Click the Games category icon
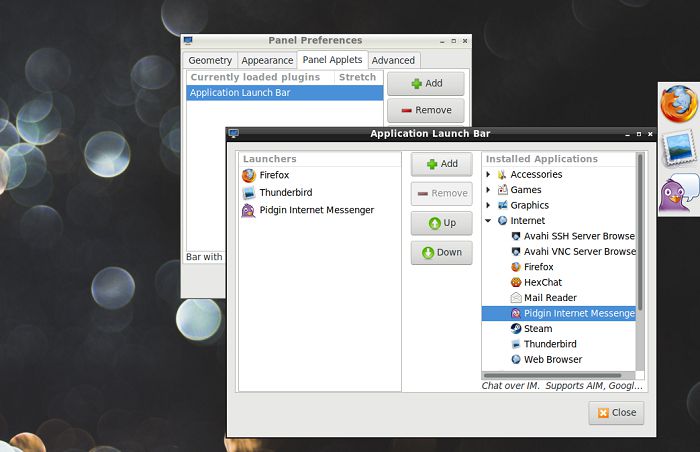Viewport: 700px width, 452px height. pos(503,190)
